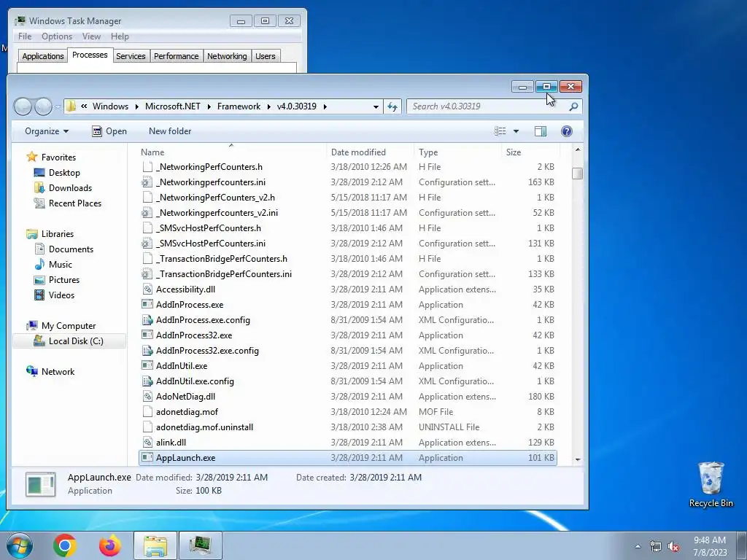Expand breadcrumb arrow after Microsoft.NET

[209, 106]
